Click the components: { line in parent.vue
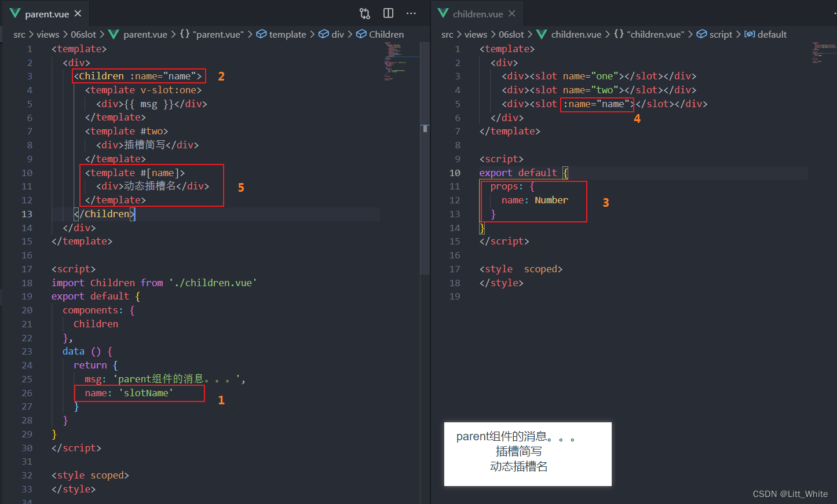This screenshot has width=837, height=504. pos(98,310)
